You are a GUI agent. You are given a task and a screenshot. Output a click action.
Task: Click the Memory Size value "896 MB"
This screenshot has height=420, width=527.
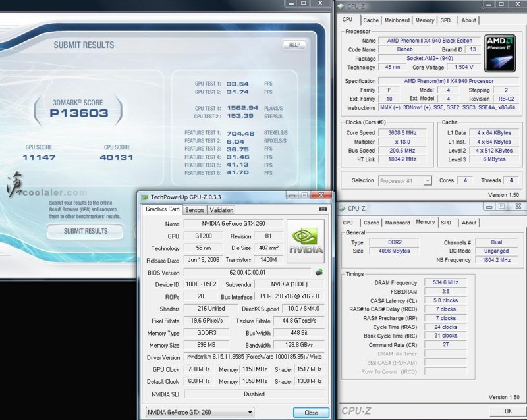pos(206,345)
